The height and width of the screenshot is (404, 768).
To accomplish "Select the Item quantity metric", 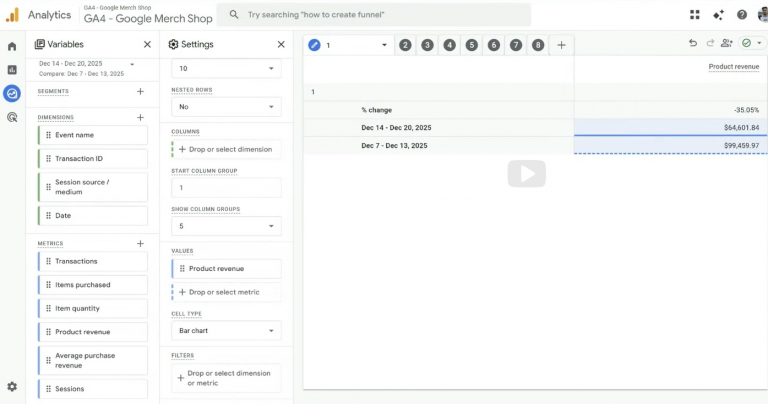I will pos(93,308).
